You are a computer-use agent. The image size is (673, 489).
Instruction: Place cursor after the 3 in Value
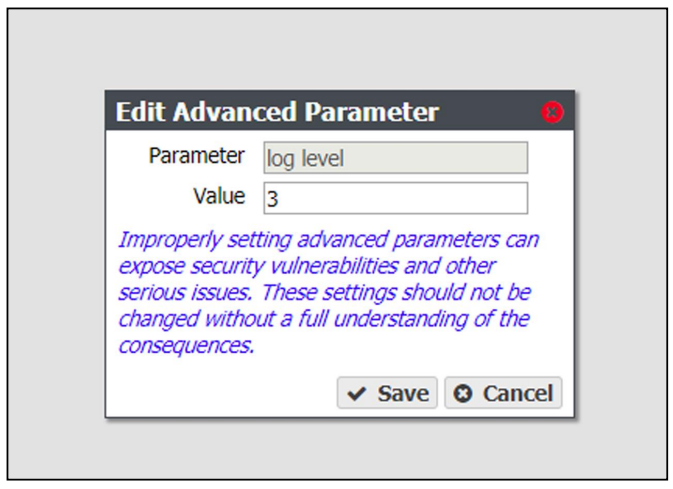pos(281,199)
